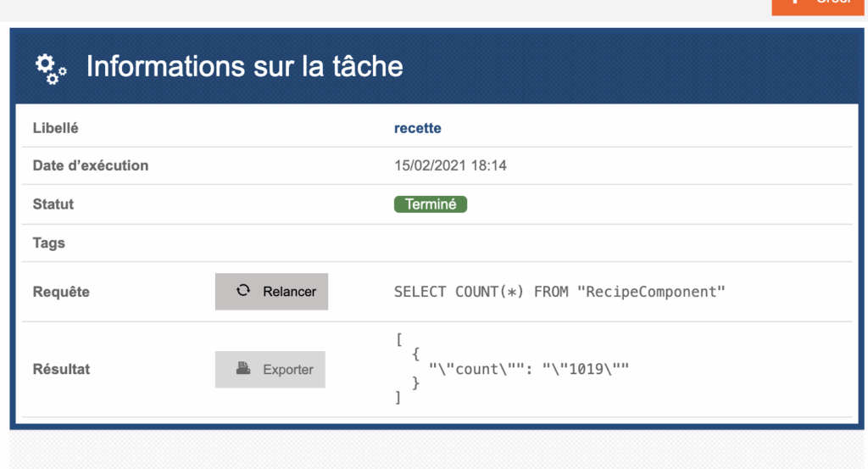This screenshot has width=868, height=469.
Task: Open the recette task link
Action: pos(418,129)
